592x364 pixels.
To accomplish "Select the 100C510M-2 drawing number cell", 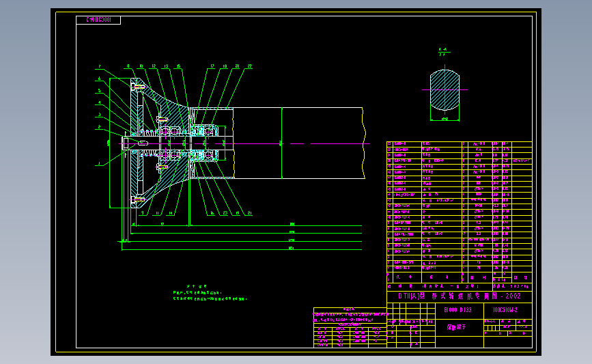I will click(505, 310).
